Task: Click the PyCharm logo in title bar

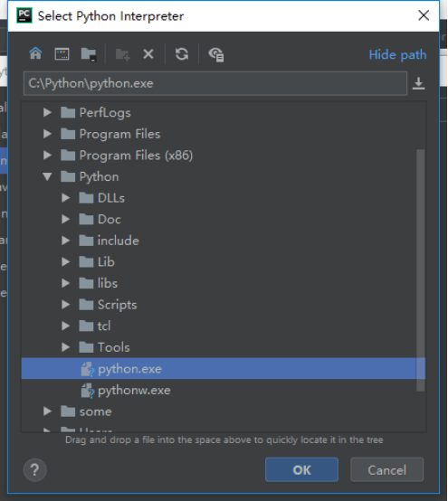Action: (x=24, y=15)
